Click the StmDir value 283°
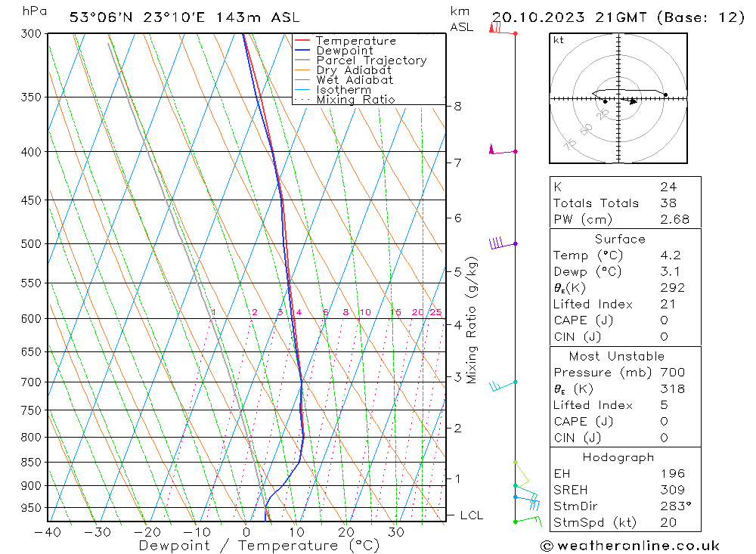756x554 pixels. 676,506
